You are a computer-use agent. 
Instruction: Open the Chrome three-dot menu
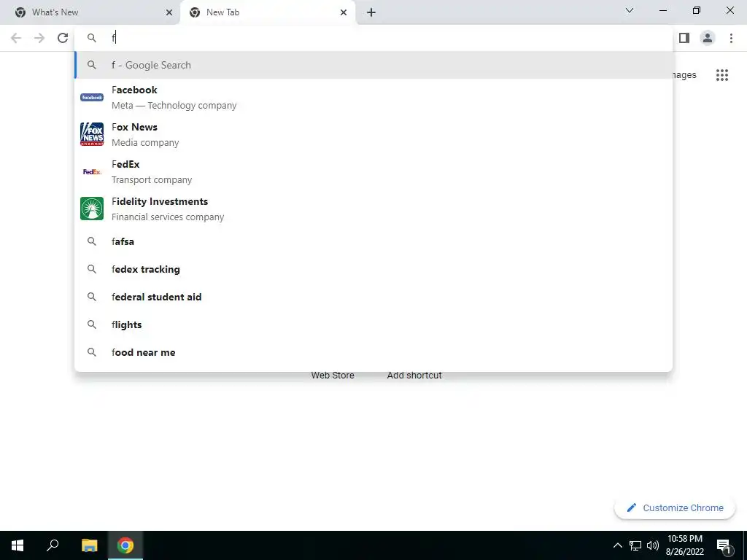[731, 38]
